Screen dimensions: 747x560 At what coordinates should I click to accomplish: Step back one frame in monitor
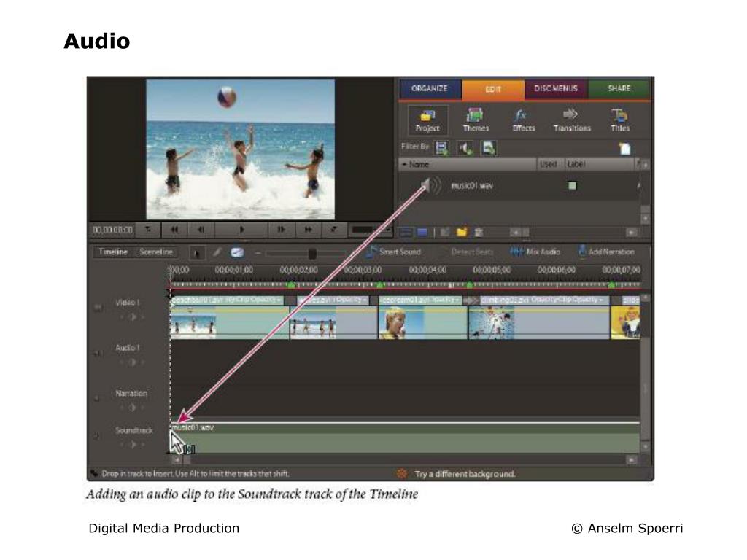coord(201,230)
